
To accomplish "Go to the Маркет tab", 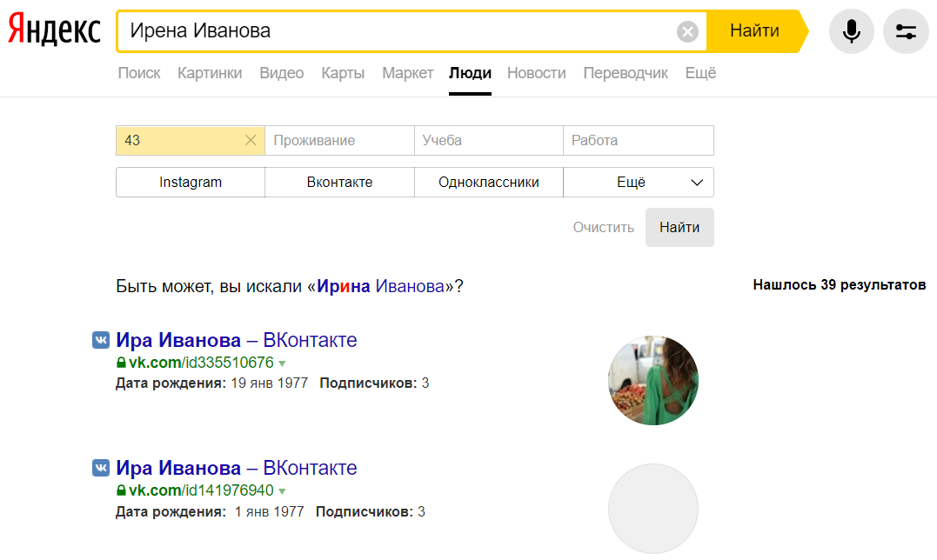I will (x=407, y=73).
